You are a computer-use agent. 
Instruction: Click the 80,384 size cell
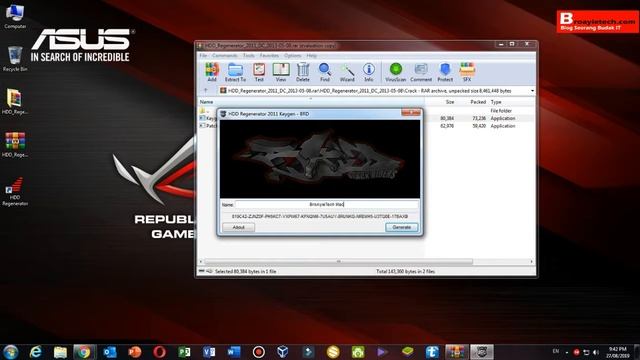pos(447,118)
